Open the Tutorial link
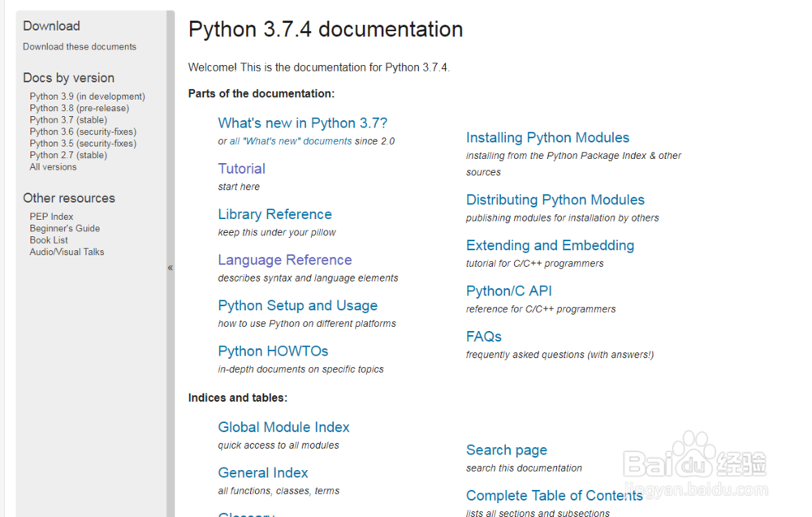Viewport: 812px width, 517px height. 241,169
